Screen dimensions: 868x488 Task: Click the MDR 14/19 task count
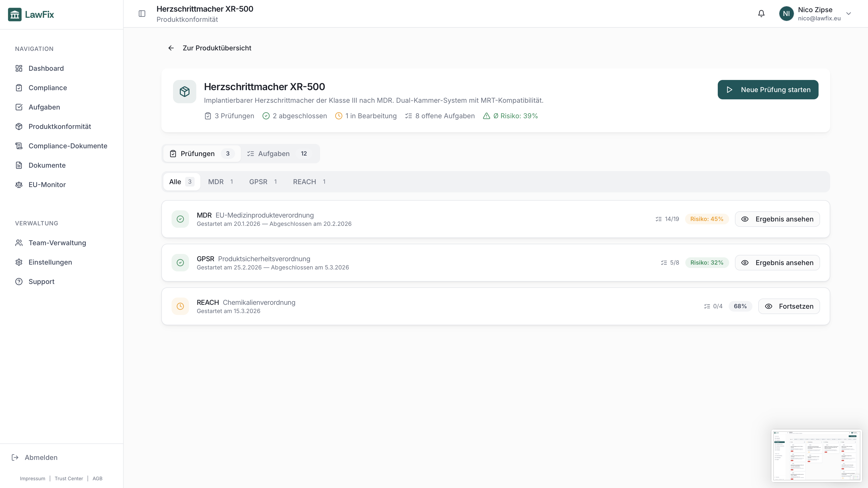667,219
